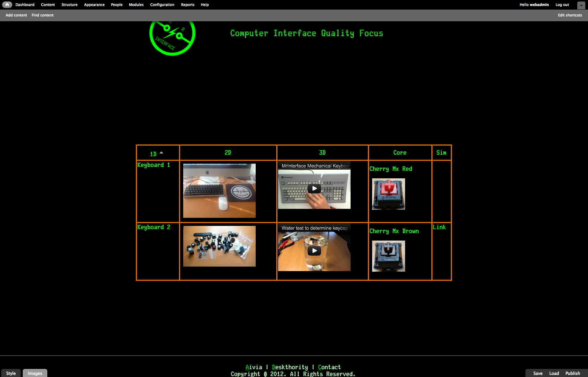This screenshot has height=377, width=588.
Task: View the disassembled keycaps photo for Keyboard 2
Action: (x=219, y=246)
